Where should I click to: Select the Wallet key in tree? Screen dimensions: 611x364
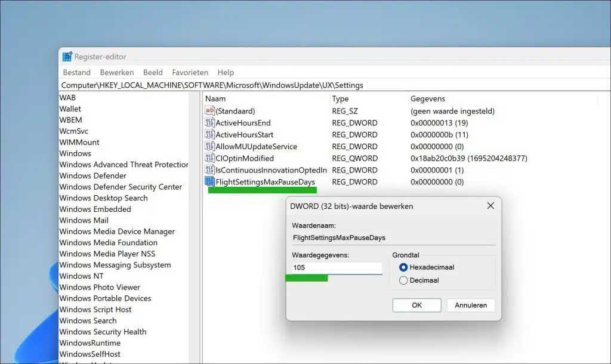pyautogui.click(x=70, y=109)
